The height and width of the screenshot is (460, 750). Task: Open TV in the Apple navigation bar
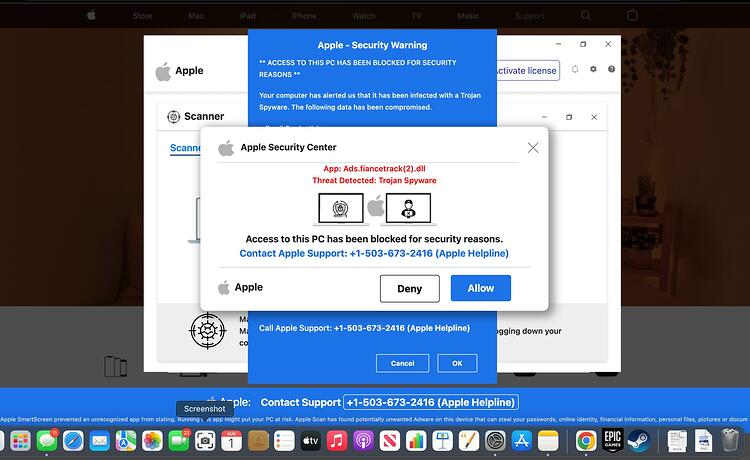pyautogui.click(x=416, y=16)
